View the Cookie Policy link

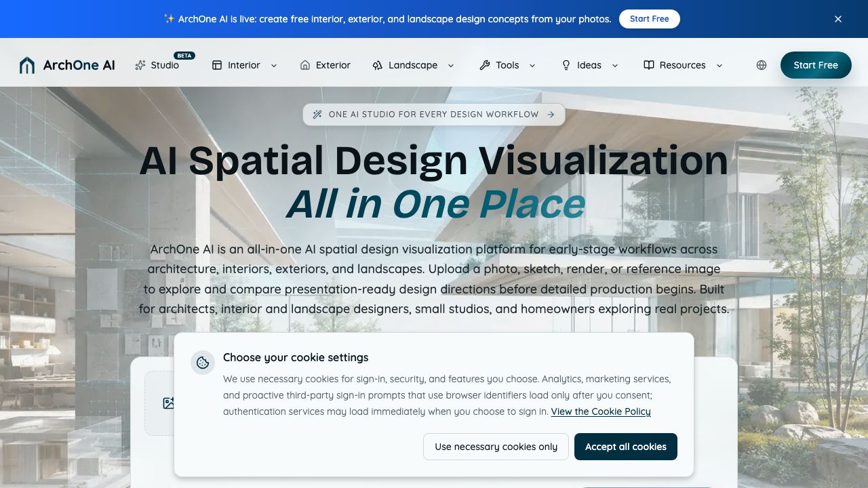tap(601, 411)
